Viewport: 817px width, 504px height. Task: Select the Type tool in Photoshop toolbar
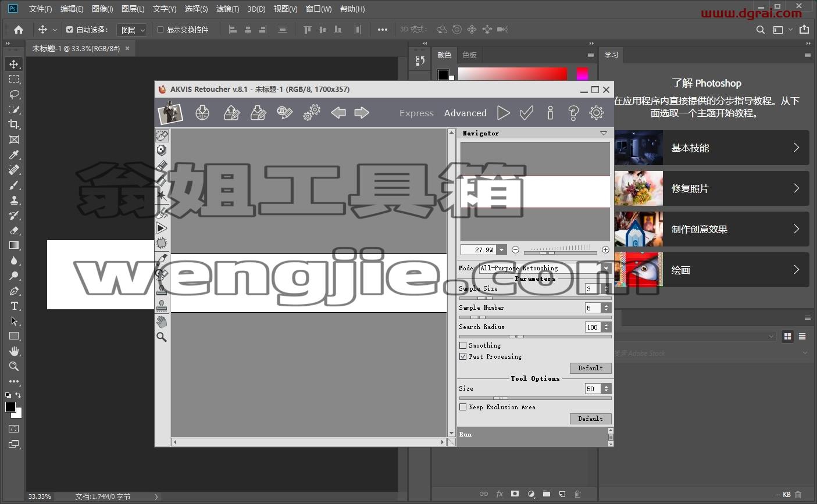pyautogui.click(x=14, y=306)
